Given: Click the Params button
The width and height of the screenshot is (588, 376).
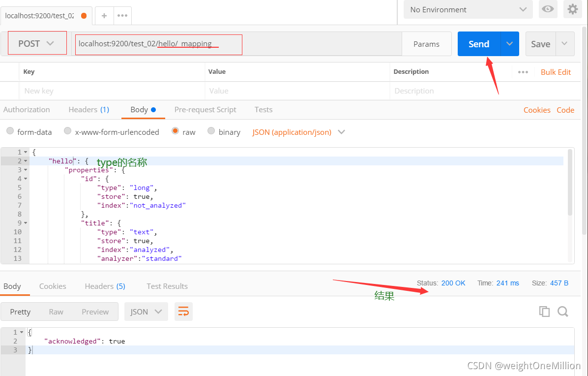Looking at the screenshot, I should [x=426, y=44].
